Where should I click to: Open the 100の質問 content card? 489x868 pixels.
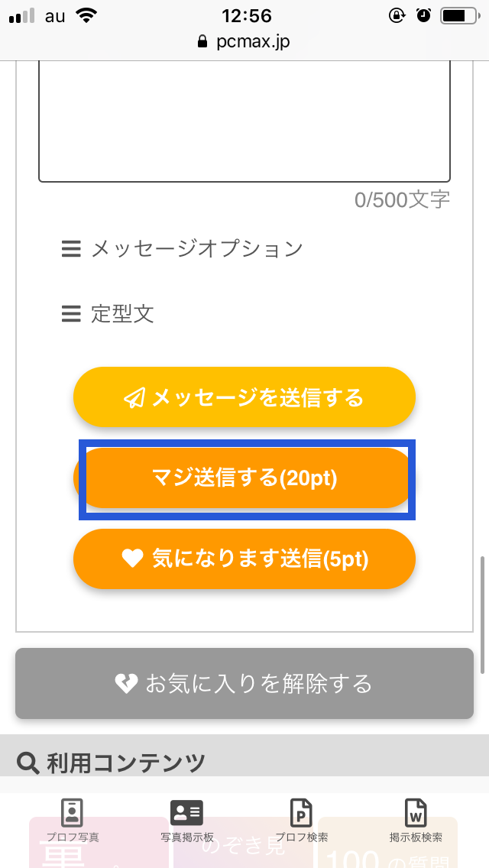point(388,856)
